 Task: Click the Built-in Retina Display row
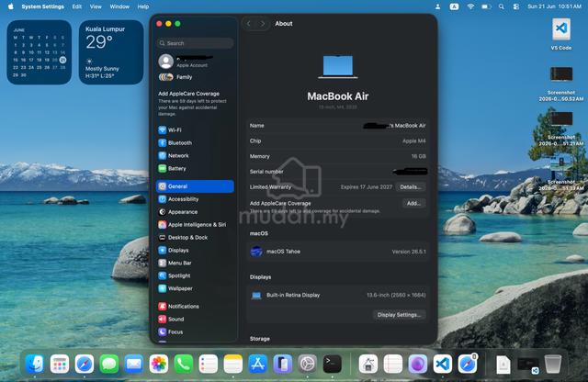tap(337, 296)
